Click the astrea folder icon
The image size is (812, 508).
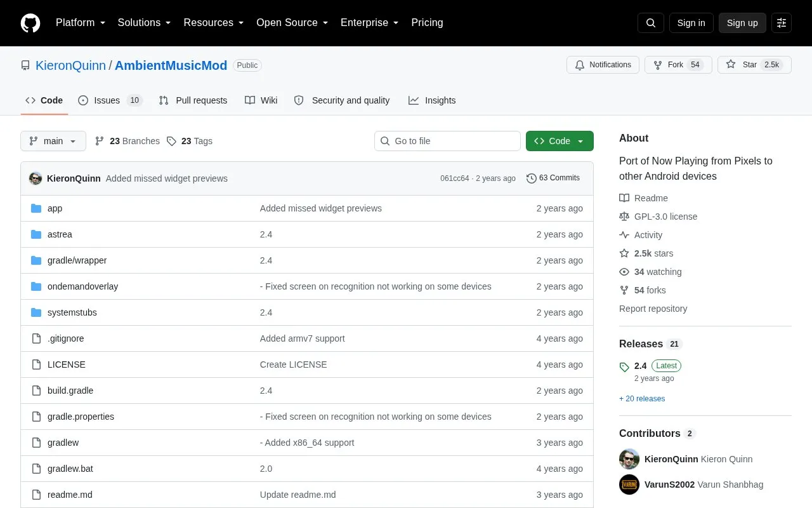[36, 234]
